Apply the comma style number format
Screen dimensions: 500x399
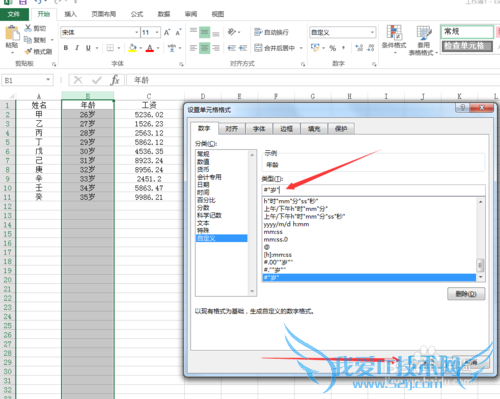pyautogui.click(x=343, y=48)
